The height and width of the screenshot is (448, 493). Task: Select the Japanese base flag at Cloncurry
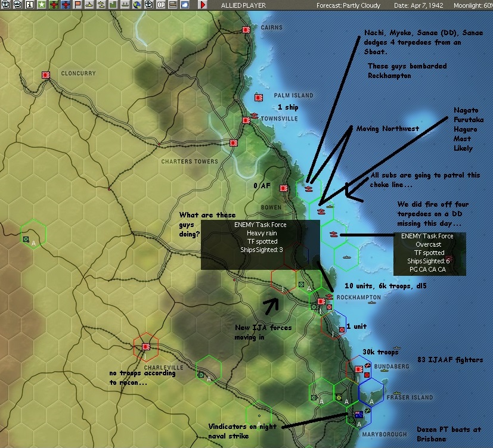click(x=46, y=75)
